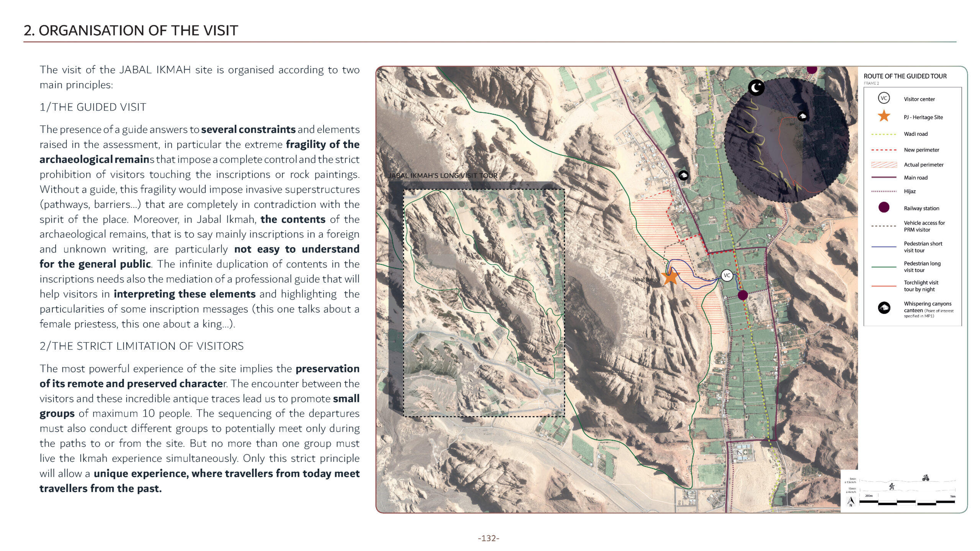Click the ROUTE OF THE GUIDED TOUR title
The height and width of the screenshot is (551, 980).
coord(905,76)
